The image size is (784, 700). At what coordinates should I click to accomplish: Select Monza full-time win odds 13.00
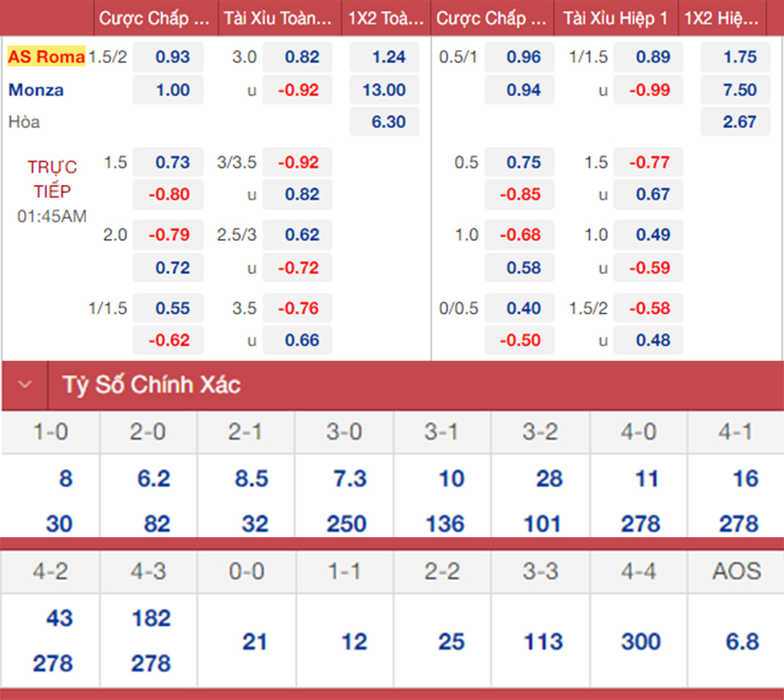tap(385, 90)
